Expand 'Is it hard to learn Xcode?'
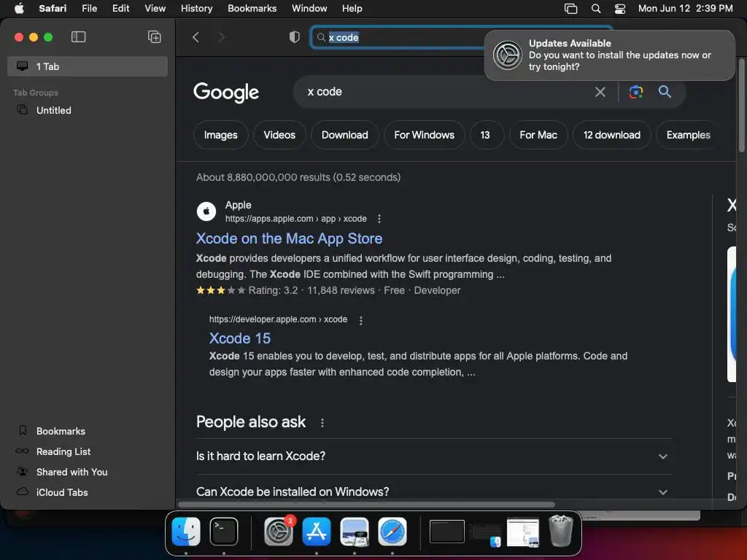The width and height of the screenshot is (747, 560). (x=433, y=456)
